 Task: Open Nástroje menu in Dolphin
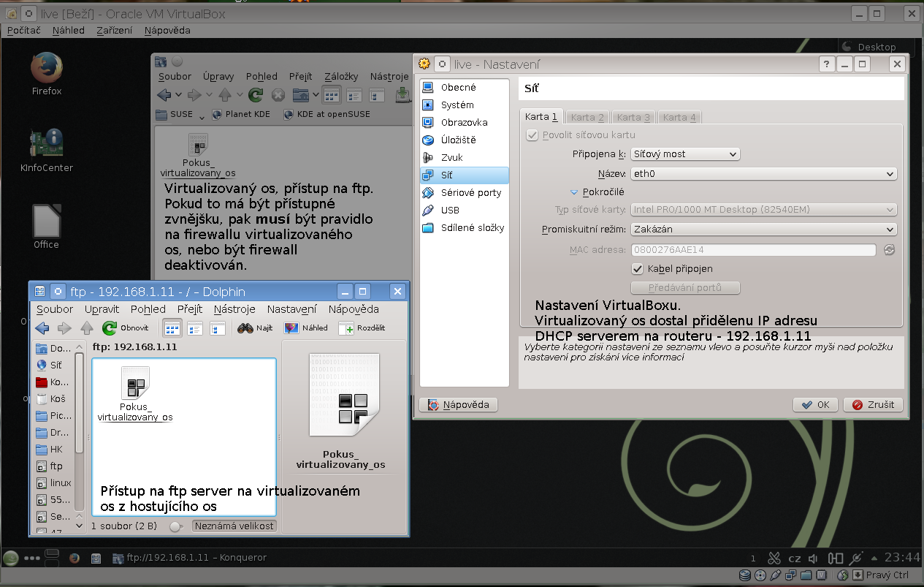click(234, 309)
